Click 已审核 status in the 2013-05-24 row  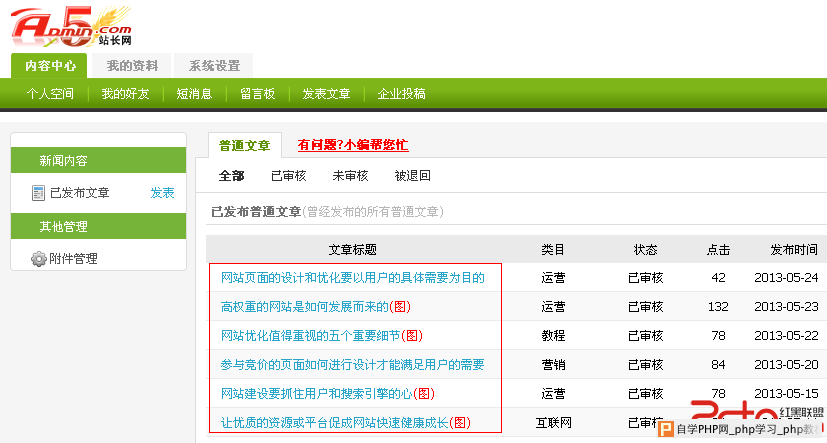(646, 278)
